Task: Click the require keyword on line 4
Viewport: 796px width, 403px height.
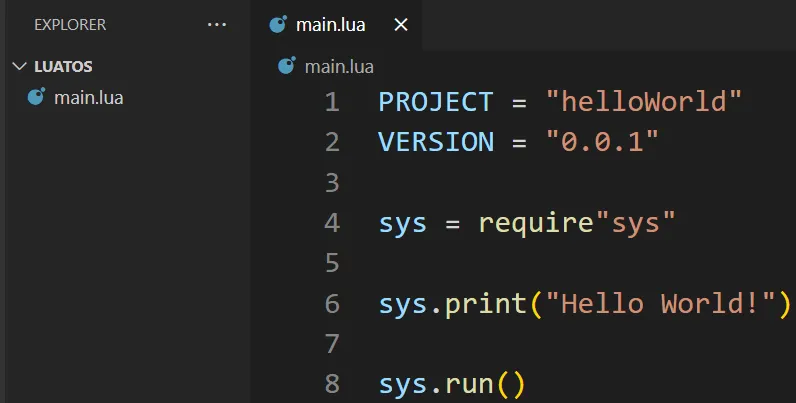Action: [537, 223]
